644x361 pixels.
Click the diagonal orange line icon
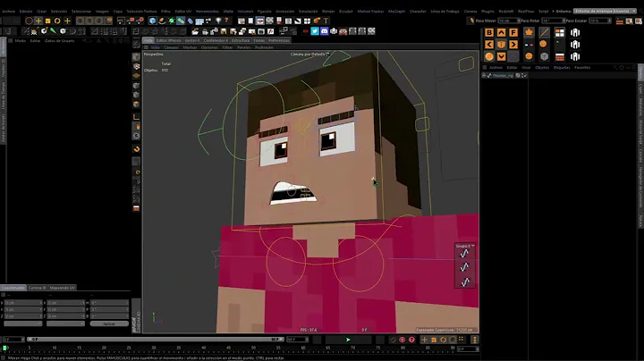[544, 32]
